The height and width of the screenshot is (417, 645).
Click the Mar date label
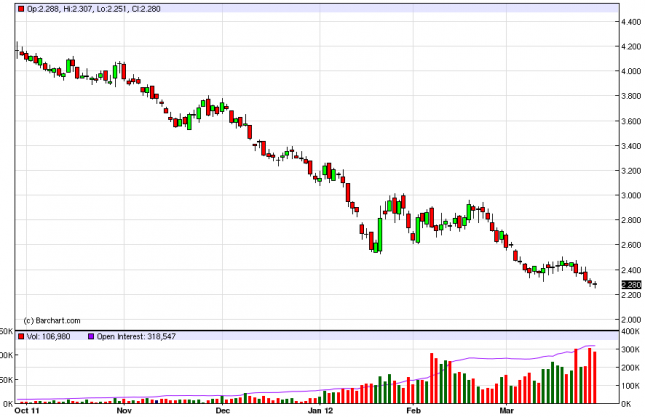click(x=506, y=410)
